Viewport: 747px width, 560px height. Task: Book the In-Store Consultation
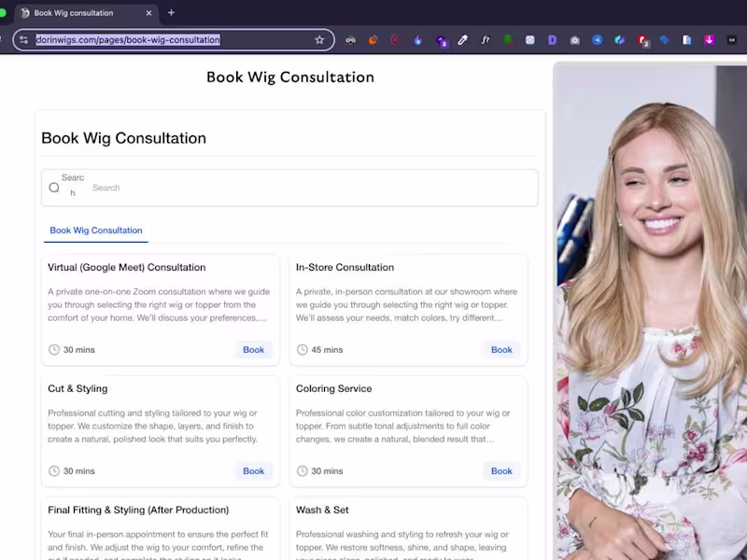click(x=501, y=349)
